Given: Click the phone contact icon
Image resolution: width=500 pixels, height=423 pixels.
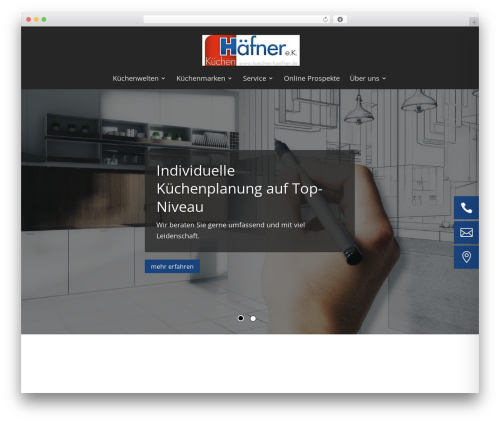Looking at the screenshot, I should coord(466,208).
